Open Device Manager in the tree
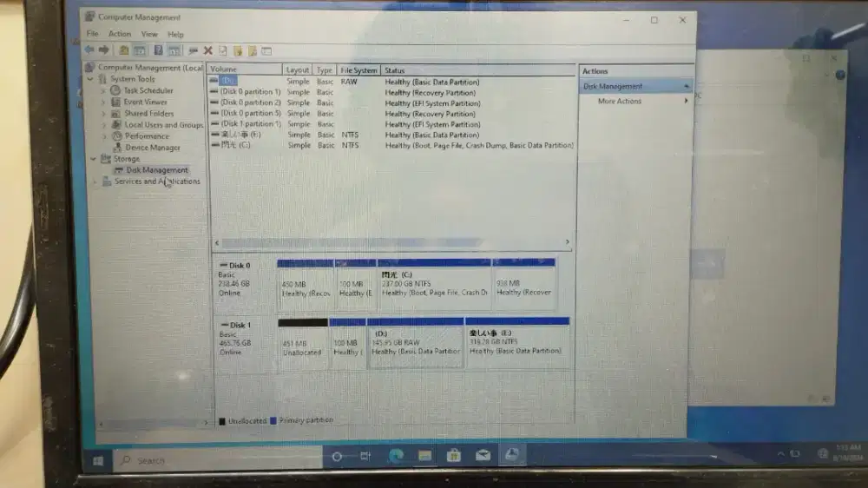 (153, 148)
